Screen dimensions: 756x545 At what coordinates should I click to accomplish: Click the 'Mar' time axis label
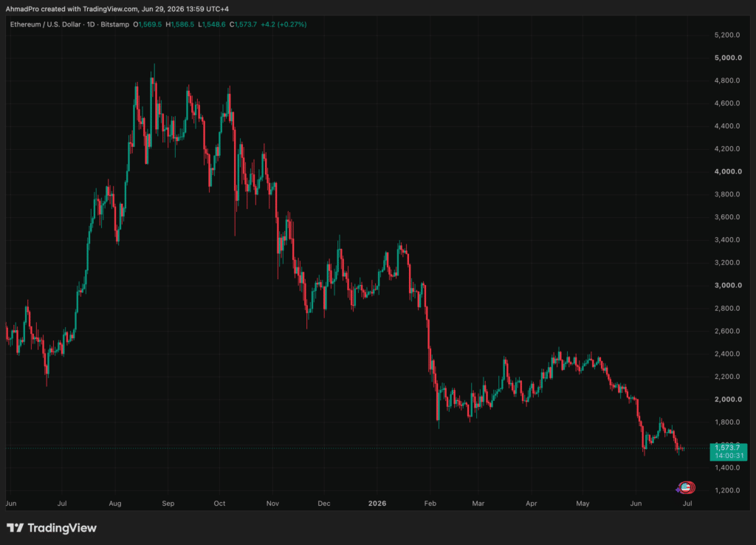point(478,504)
